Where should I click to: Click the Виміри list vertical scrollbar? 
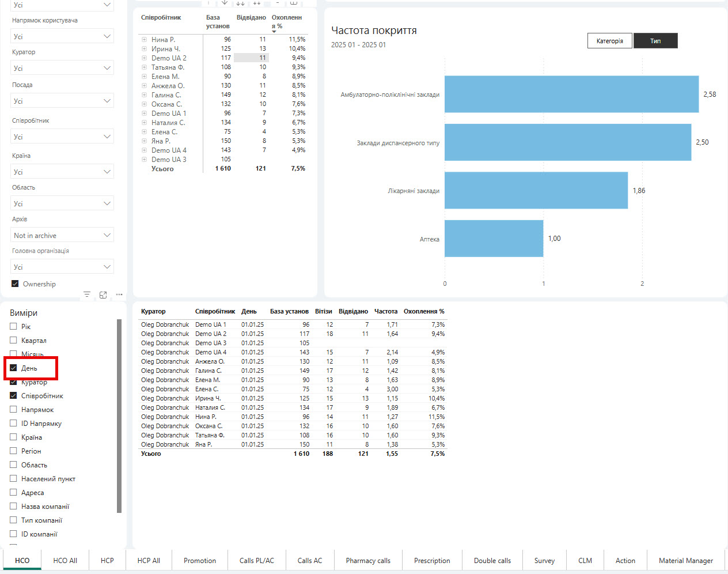click(119, 415)
